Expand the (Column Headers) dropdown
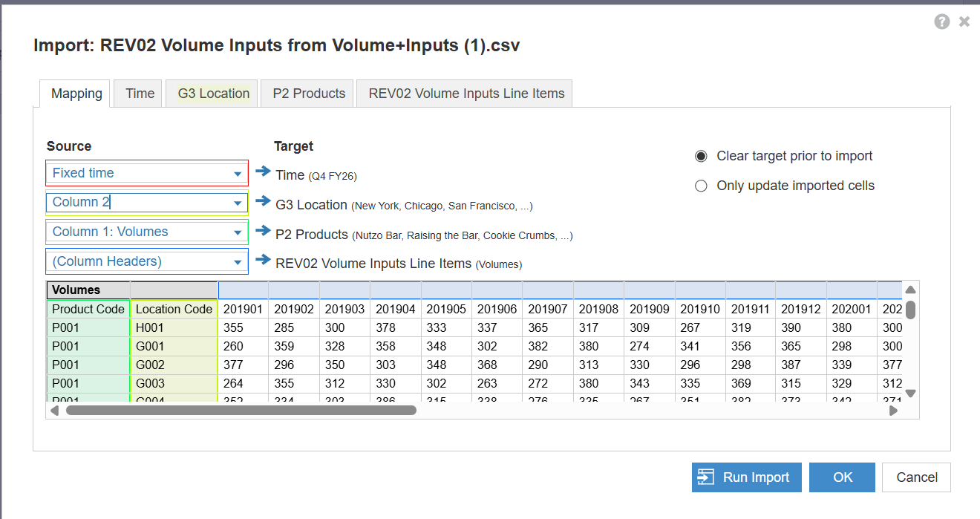Image resolution: width=980 pixels, height=519 pixels. point(237,262)
